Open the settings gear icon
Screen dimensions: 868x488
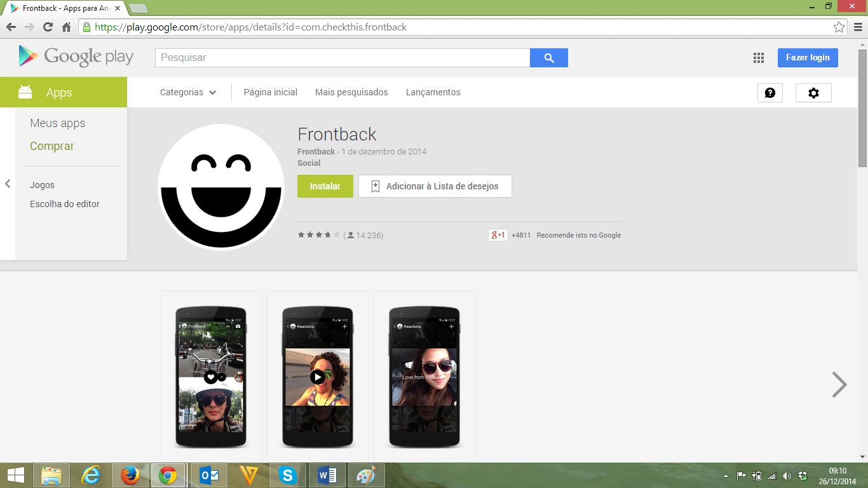tap(813, 93)
